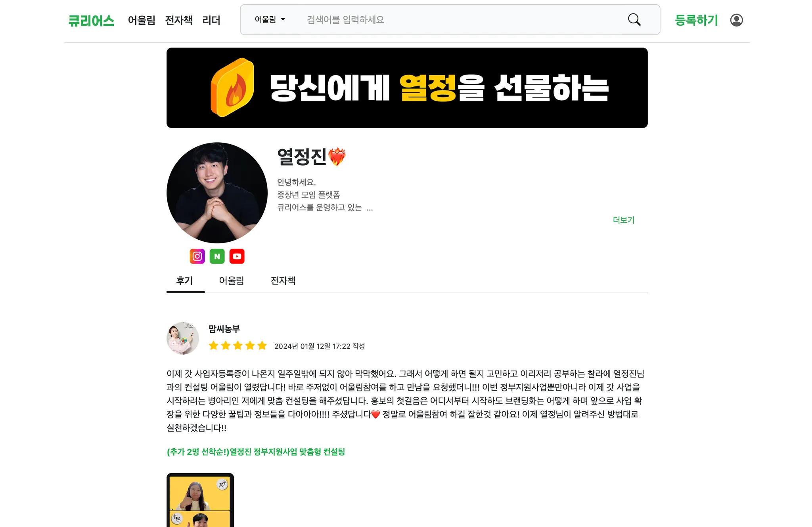Click the 등록하기 button

[x=696, y=20]
